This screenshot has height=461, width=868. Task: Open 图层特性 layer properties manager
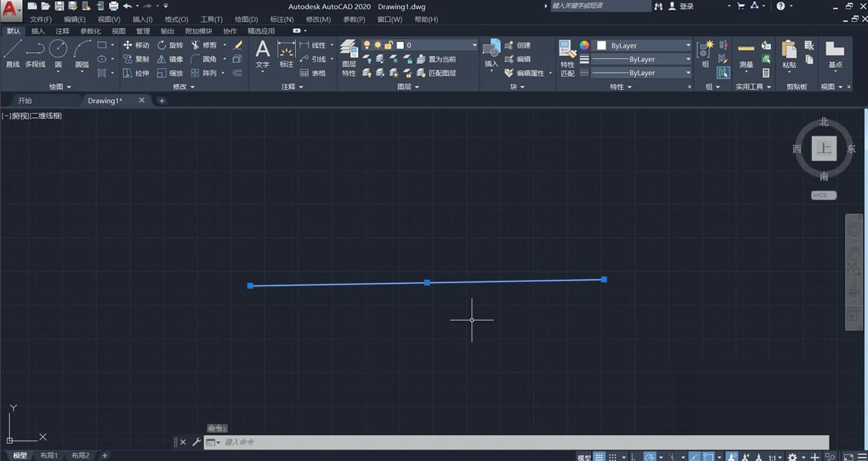349,58
